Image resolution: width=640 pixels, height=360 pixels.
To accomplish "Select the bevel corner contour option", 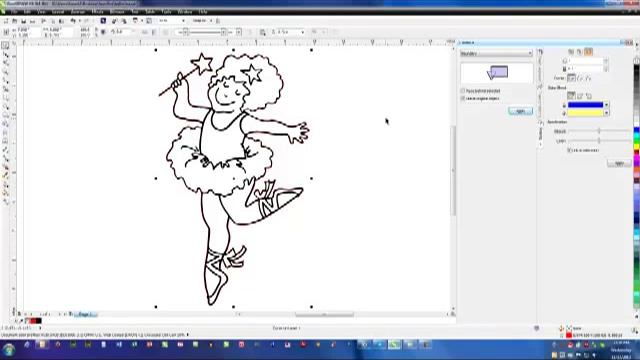I will pyautogui.click(x=588, y=78).
